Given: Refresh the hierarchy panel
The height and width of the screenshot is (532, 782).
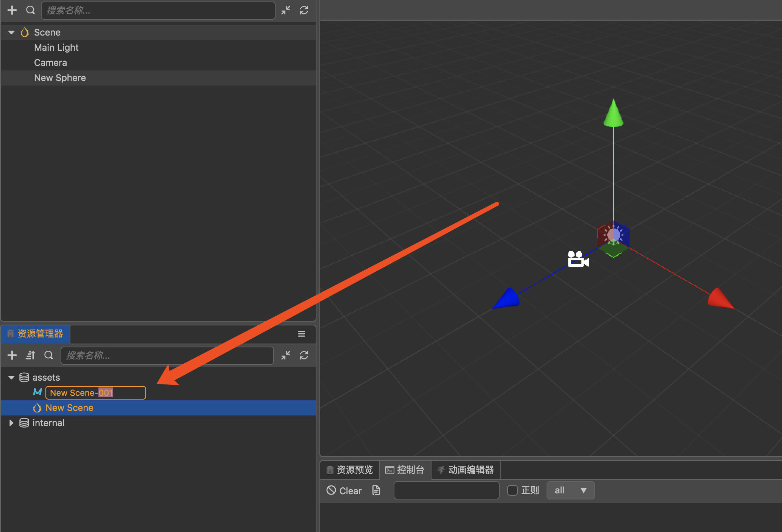Looking at the screenshot, I should click(x=304, y=10).
